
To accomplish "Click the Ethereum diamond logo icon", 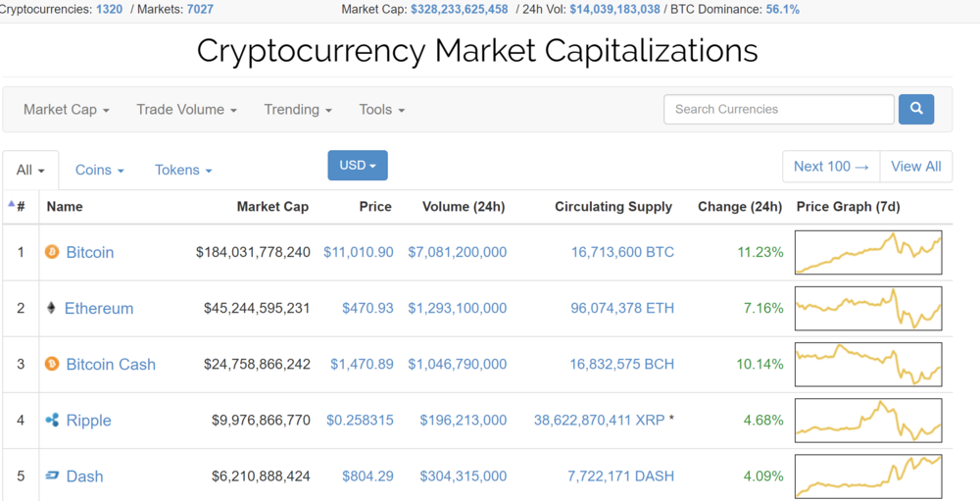I will (x=52, y=308).
